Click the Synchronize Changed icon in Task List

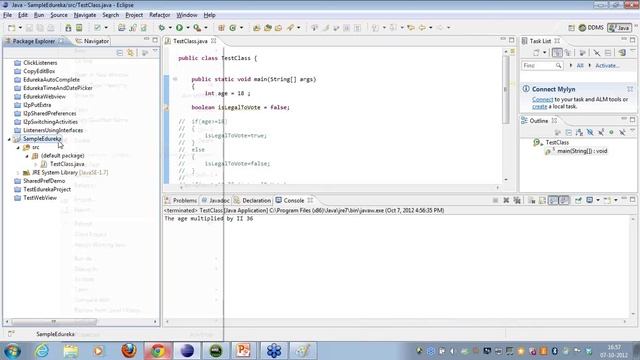click(622, 53)
